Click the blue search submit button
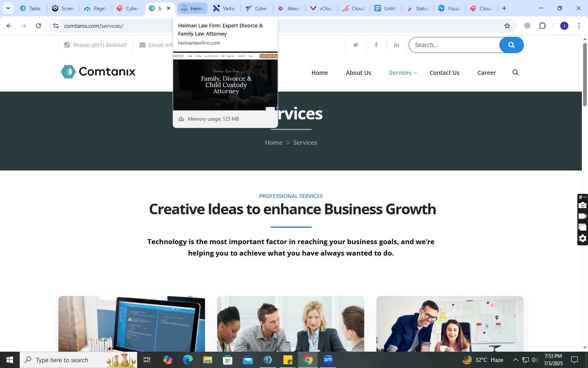The width and height of the screenshot is (588, 368). [511, 45]
